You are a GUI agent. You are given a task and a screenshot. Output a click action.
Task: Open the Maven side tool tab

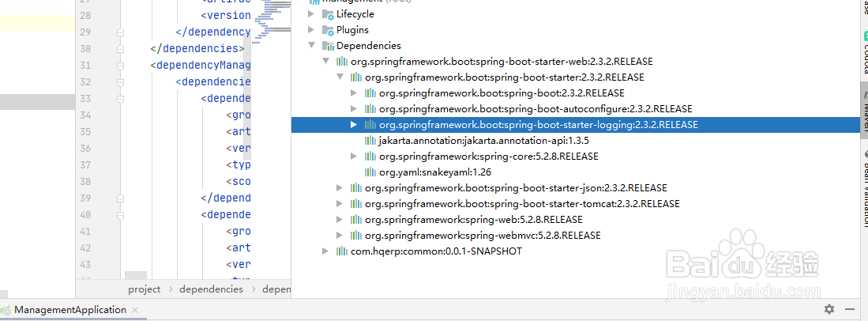pos(863,111)
